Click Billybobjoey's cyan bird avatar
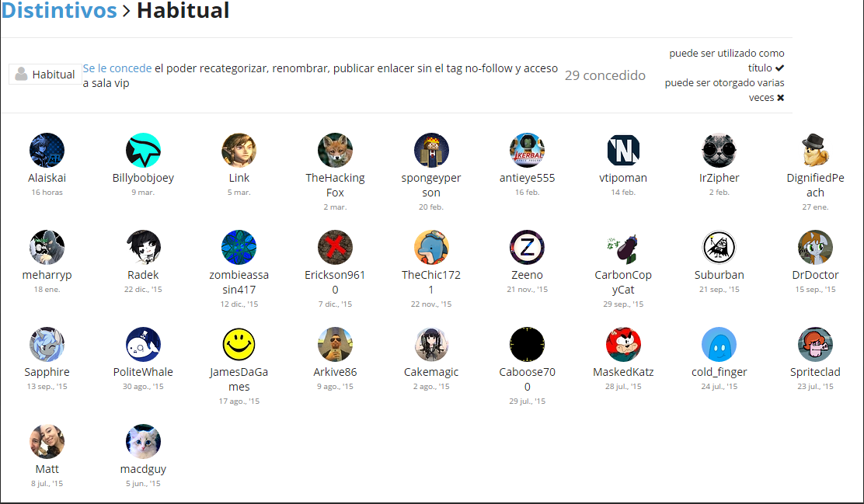The image size is (864, 504). [x=143, y=151]
